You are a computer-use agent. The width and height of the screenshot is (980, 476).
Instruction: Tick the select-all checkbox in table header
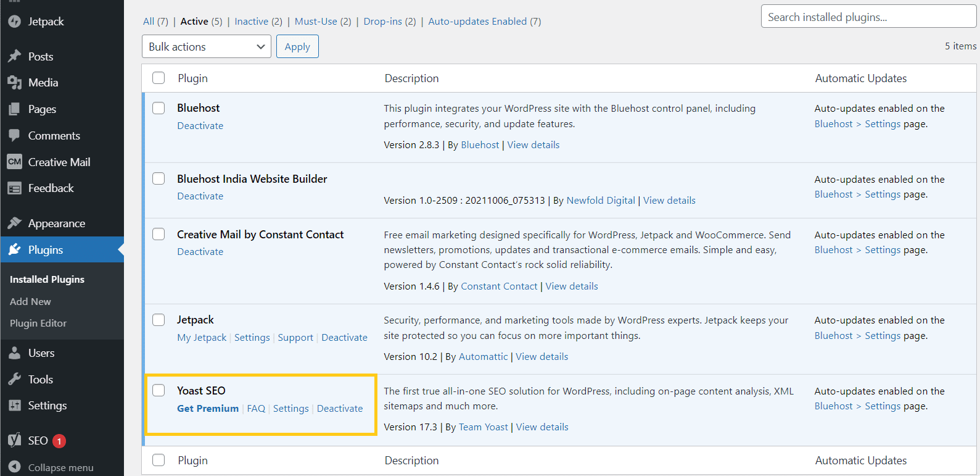coord(159,78)
